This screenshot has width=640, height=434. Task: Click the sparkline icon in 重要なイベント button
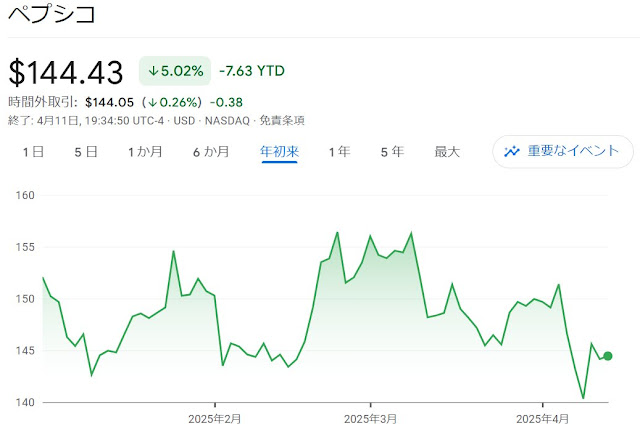click(x=511, y=151)
